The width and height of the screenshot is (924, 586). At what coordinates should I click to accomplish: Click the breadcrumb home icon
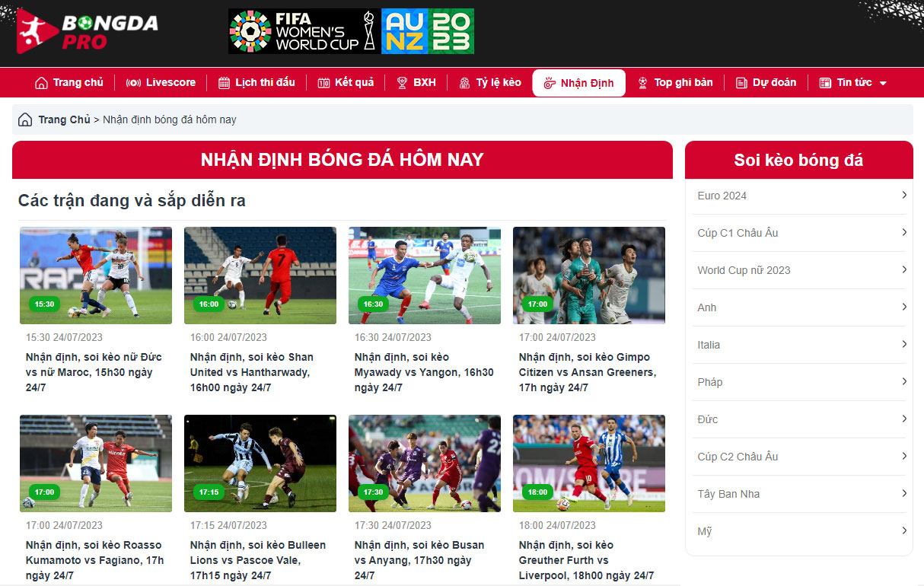(25, 119)
